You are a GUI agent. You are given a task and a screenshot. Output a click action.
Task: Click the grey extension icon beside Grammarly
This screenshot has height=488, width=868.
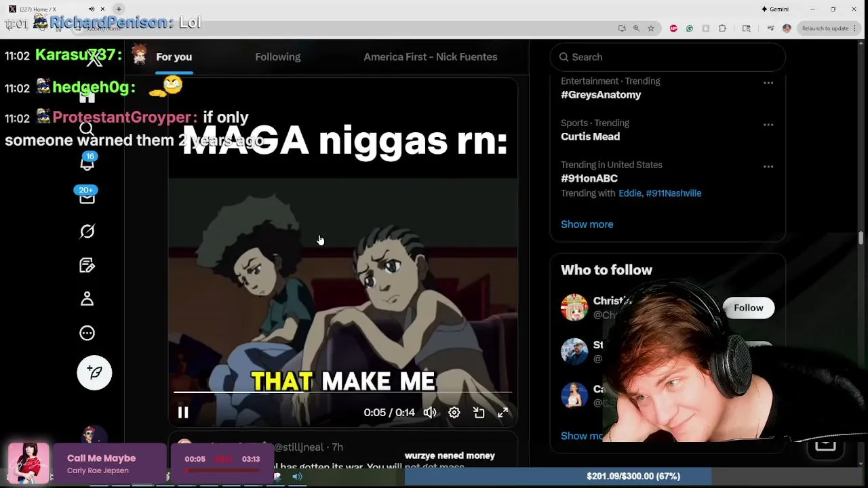(x=706, y=28)
